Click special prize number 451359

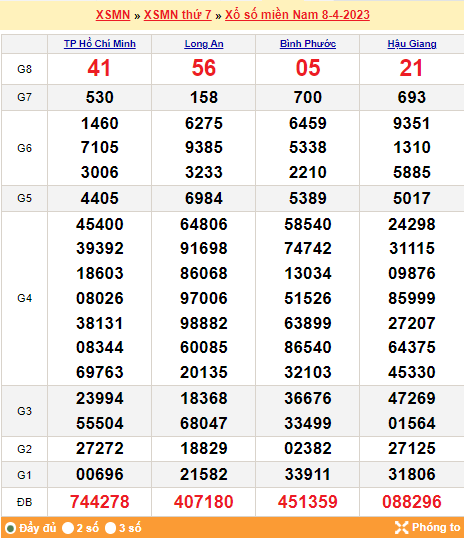tap(308, 501)
